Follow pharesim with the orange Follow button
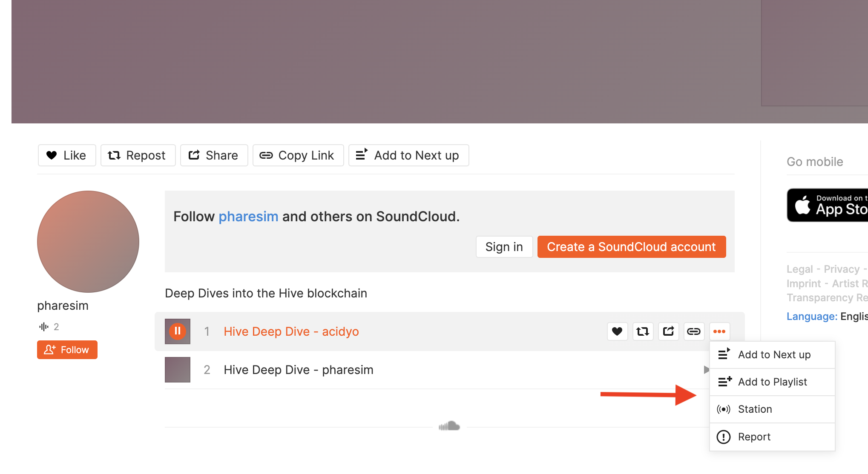The height and width of the screenshot is (474, 868). point(67,350)
